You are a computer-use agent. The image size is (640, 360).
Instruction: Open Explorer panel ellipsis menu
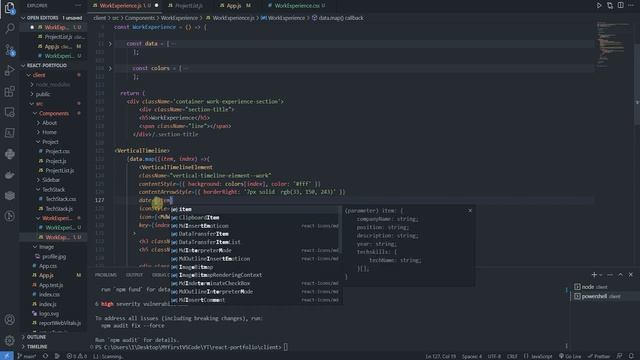point(78,6)
